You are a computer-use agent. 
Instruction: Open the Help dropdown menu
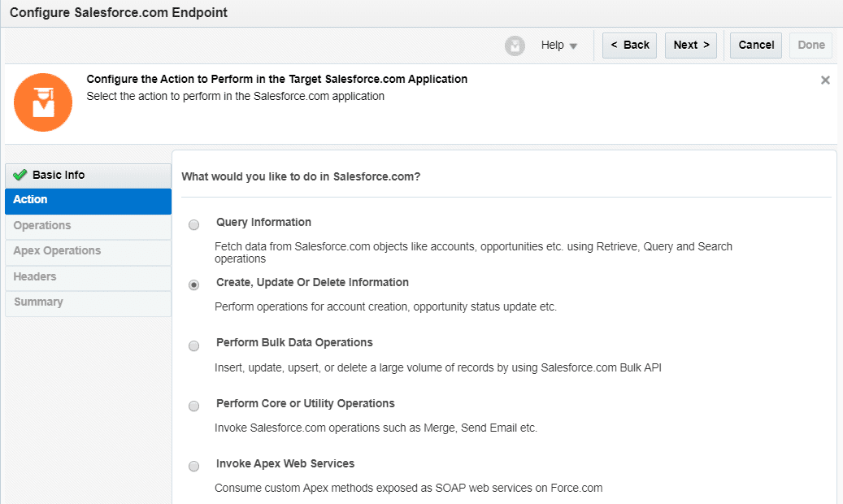click(558, 46)
